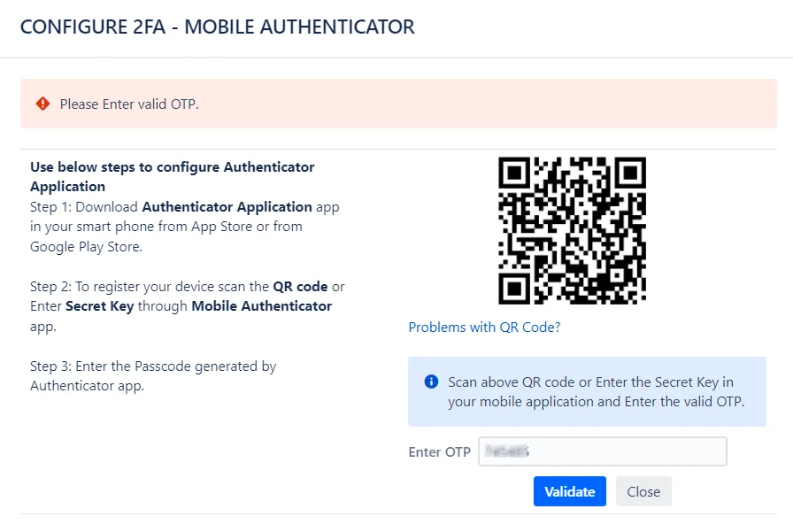The image size is (793, 532).
Task: Click the QR code's bottom-left finder square
Action: (x=514, y=289)
